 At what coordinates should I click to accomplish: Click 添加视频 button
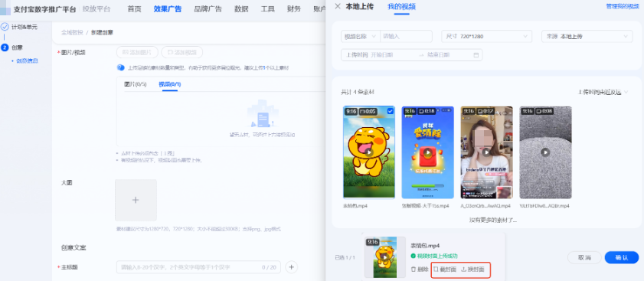[x=181, y=53]
